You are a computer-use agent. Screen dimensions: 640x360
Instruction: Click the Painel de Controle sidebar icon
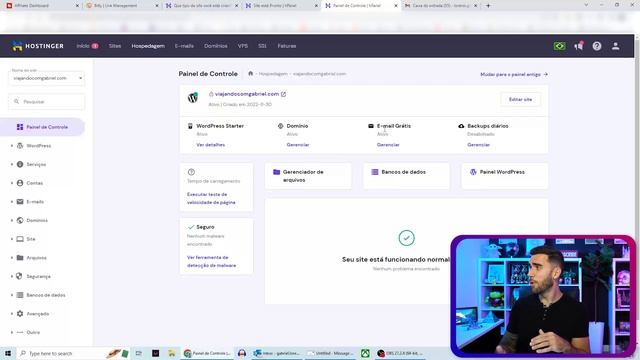point(20,127)
